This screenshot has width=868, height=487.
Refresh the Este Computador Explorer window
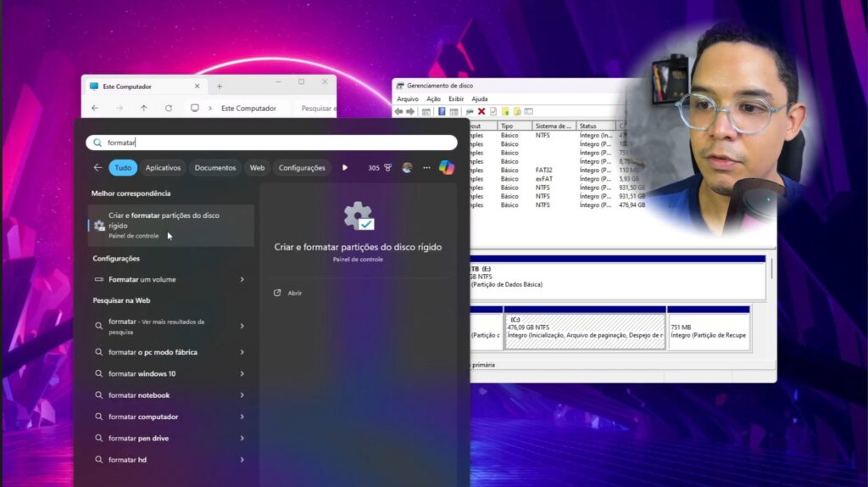click(x=169, y=109)
